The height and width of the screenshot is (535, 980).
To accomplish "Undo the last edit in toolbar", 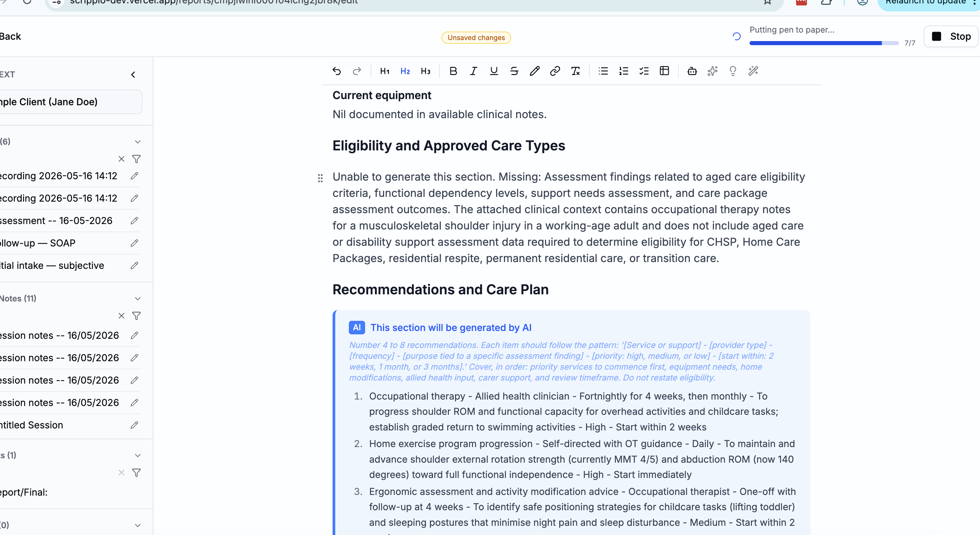I will coord(336,71).
